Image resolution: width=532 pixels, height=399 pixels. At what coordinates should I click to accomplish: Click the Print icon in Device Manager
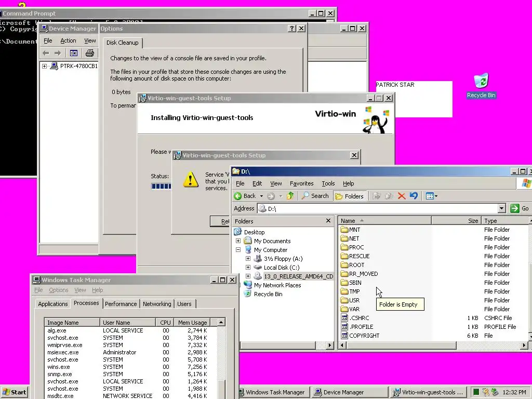tap(89, 53)
